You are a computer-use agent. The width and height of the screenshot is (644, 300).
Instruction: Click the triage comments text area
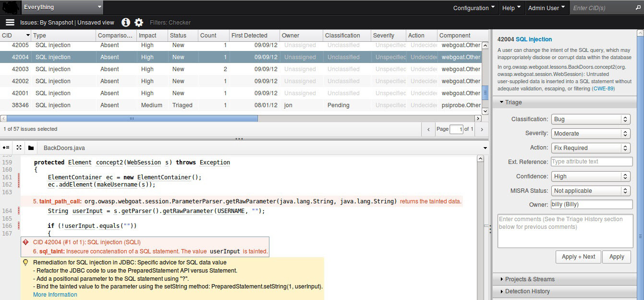click(565, 231)
